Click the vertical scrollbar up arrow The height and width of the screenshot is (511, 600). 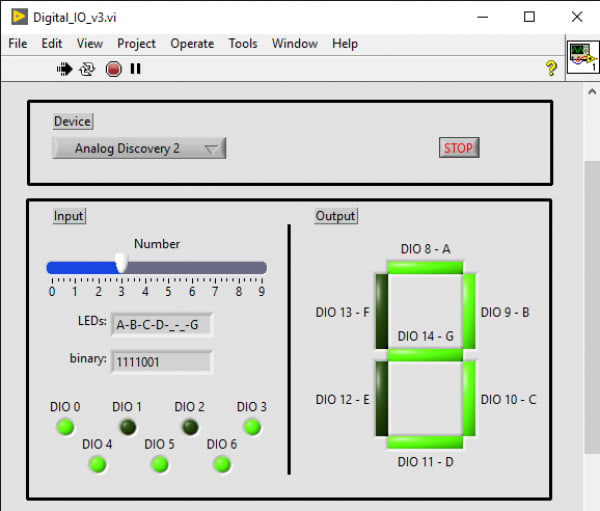[x=592, y=92]
